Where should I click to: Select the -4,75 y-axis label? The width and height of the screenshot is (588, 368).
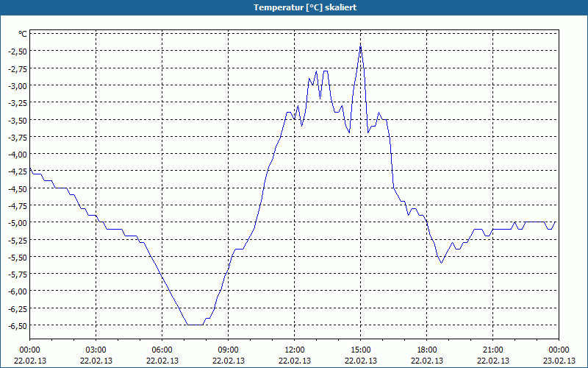[x=18, y=205]
